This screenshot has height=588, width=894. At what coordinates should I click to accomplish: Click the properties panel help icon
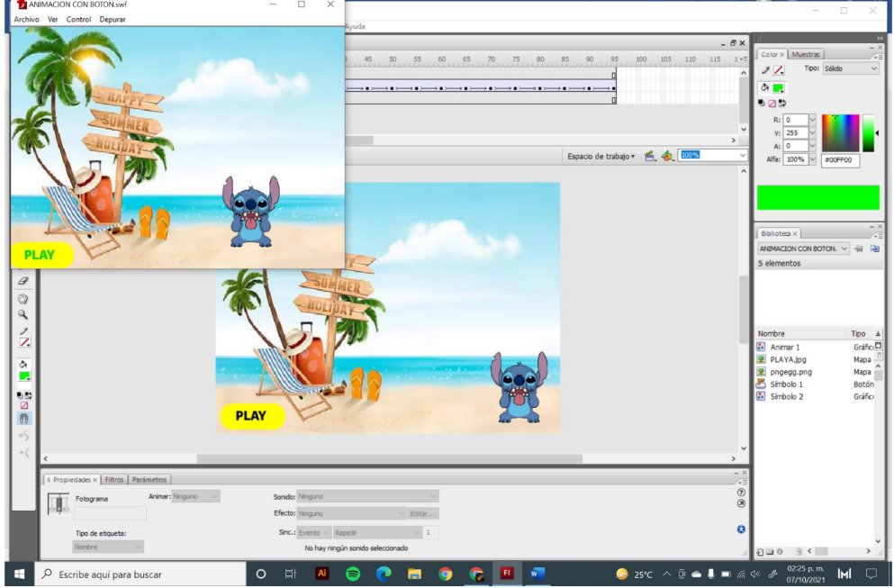[x=741, y=493]
